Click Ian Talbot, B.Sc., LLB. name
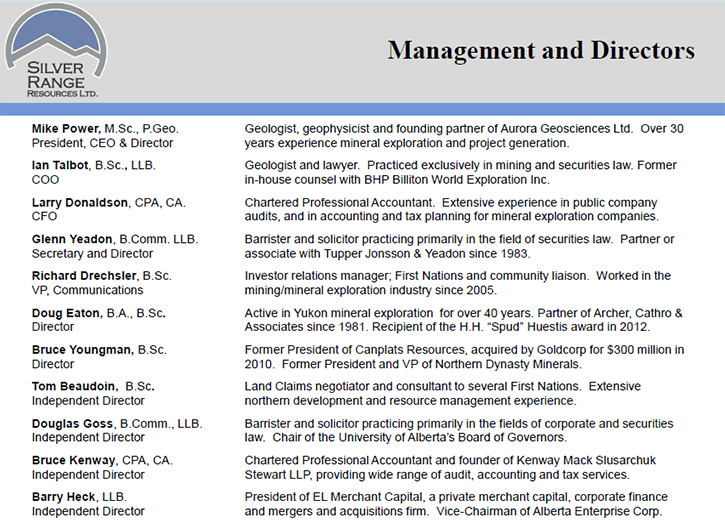 (x=94, y=165)
